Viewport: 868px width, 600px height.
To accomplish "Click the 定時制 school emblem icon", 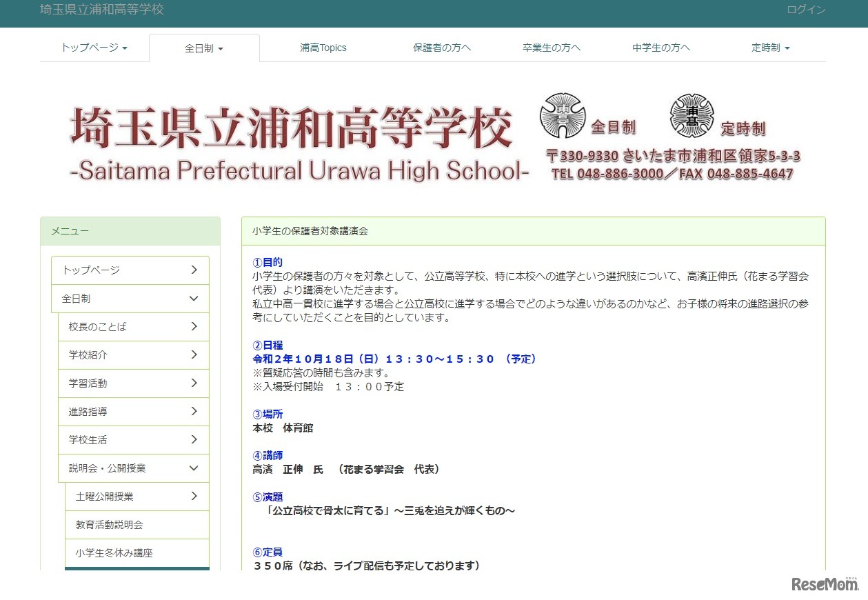I will click(x=690, y=116).
